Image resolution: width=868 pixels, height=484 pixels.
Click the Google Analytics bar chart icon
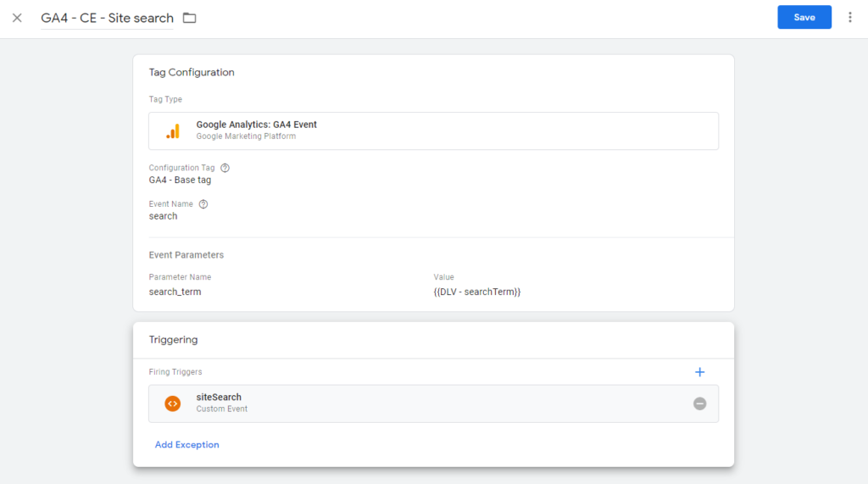(x=173, y=131)
